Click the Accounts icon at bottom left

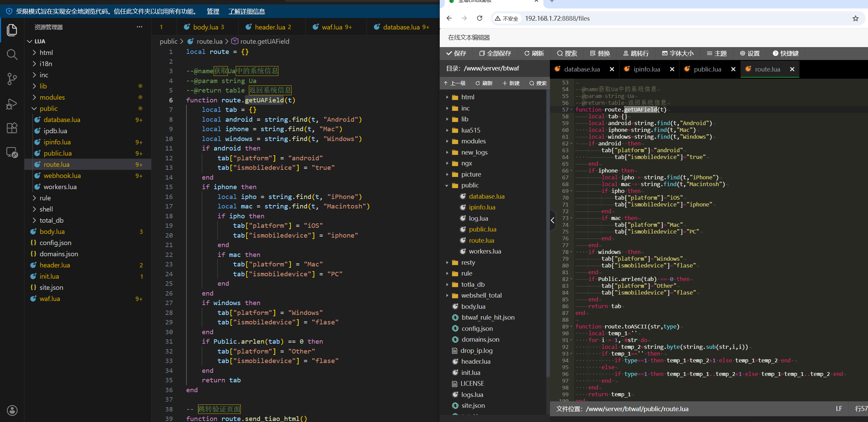click(x=12, y=410)
